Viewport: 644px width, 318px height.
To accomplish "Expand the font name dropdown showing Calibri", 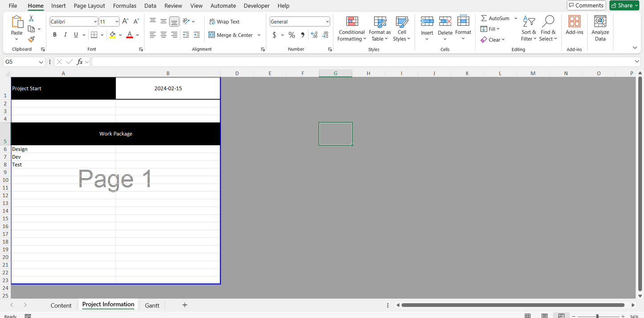I will coord(95,22).
